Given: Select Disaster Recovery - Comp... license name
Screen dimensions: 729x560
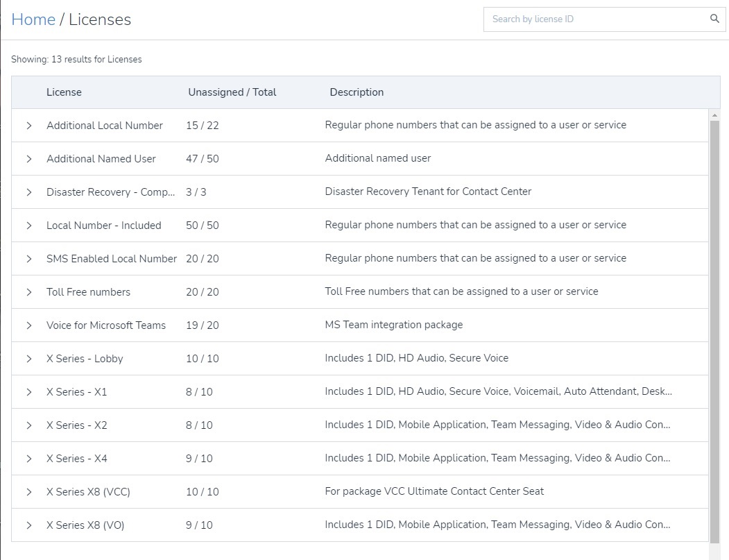Looking at the screenshot, I should [111, 192].
